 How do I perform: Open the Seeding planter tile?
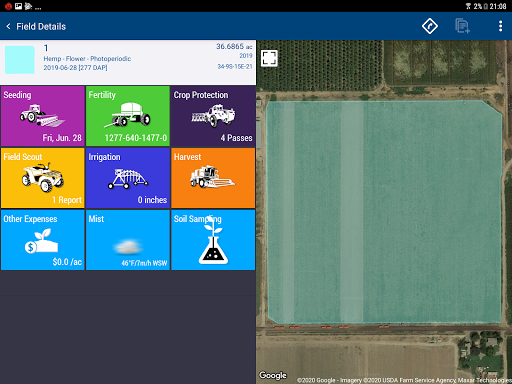(x=43, y=116)
